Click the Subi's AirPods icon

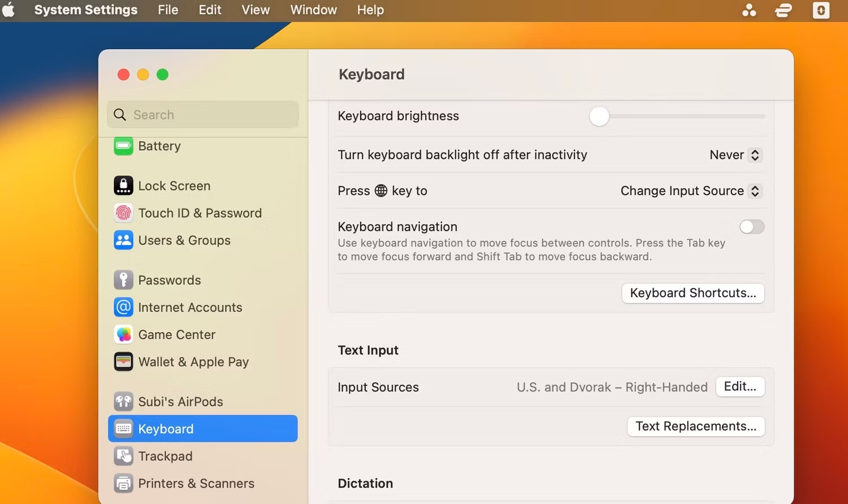point(123,401)
